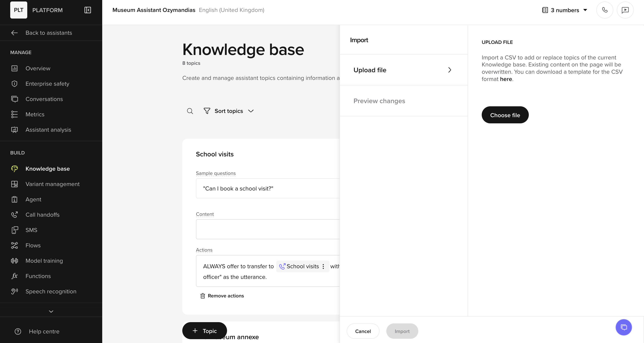Select the Upload file step
Screen dimensions: 644x343
pos(404,70)
